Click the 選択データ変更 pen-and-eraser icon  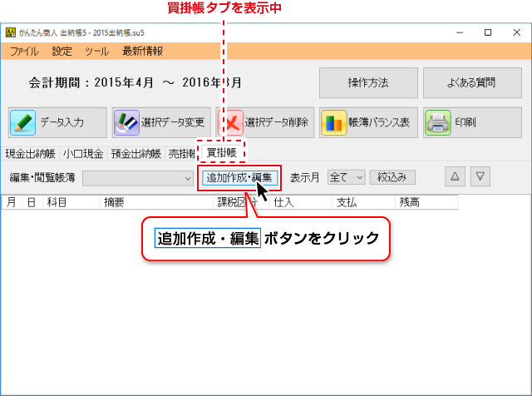tap(126, 122)
